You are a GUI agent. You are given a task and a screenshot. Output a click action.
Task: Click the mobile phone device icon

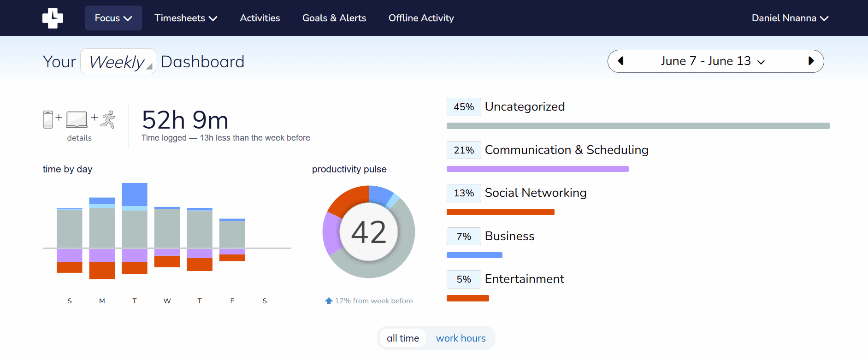(x=48, y=119)
